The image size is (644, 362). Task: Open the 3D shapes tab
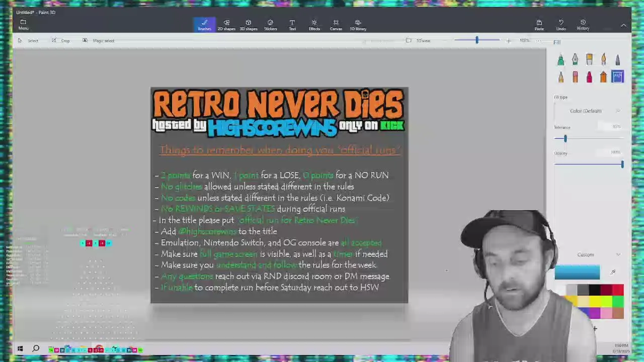(x=249, y=25)
